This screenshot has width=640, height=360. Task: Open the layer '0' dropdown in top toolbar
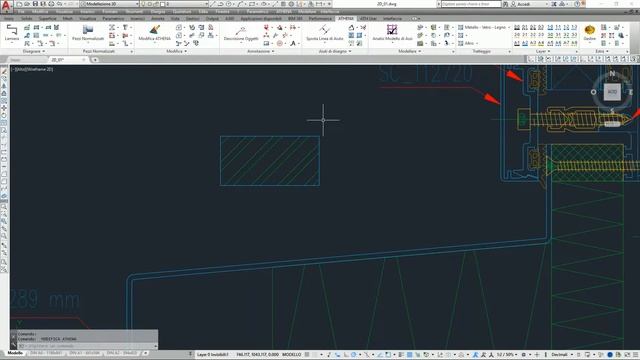pyautogui.click(x=186, y=4)
